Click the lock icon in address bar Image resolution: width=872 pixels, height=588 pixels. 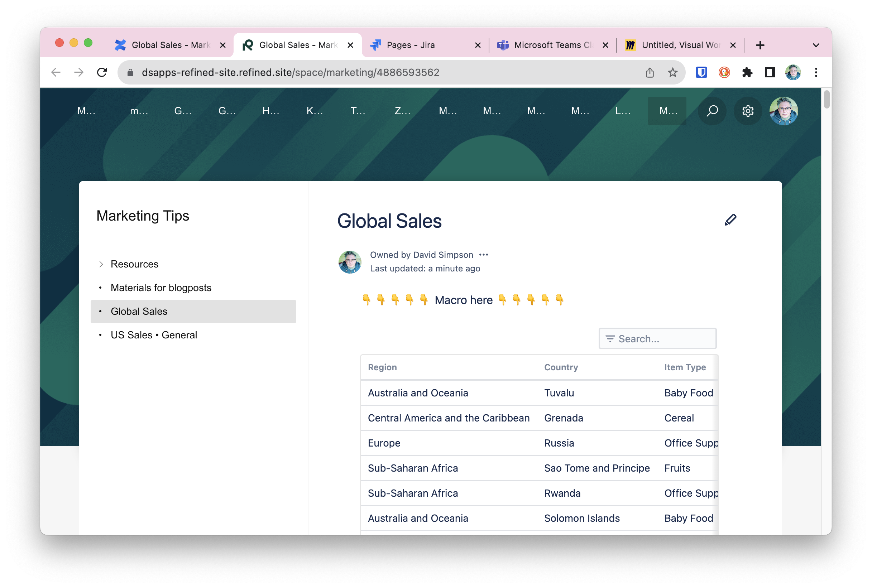coord(130,72)
